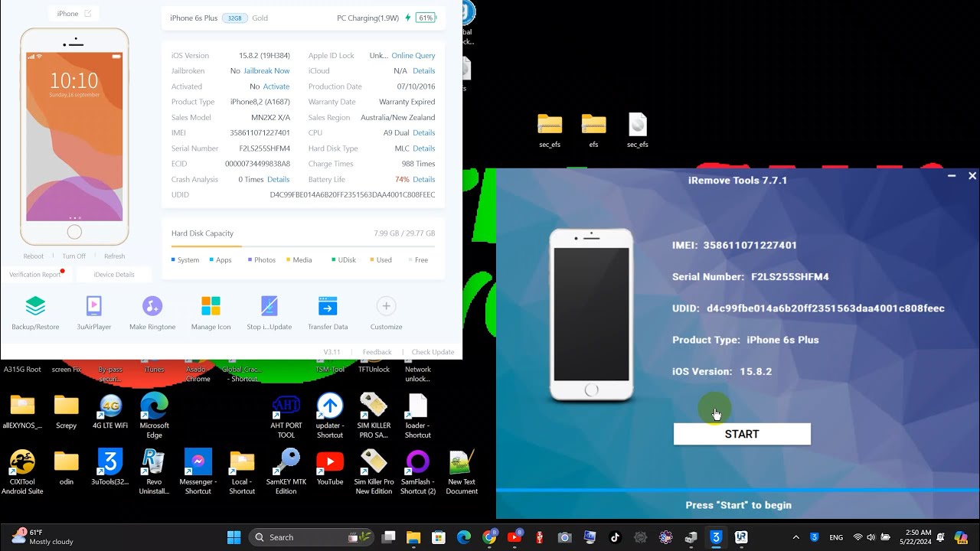This screenshot has height=551, width=980.
Task: Open the Windows Start menu
Action: (234, 537)
